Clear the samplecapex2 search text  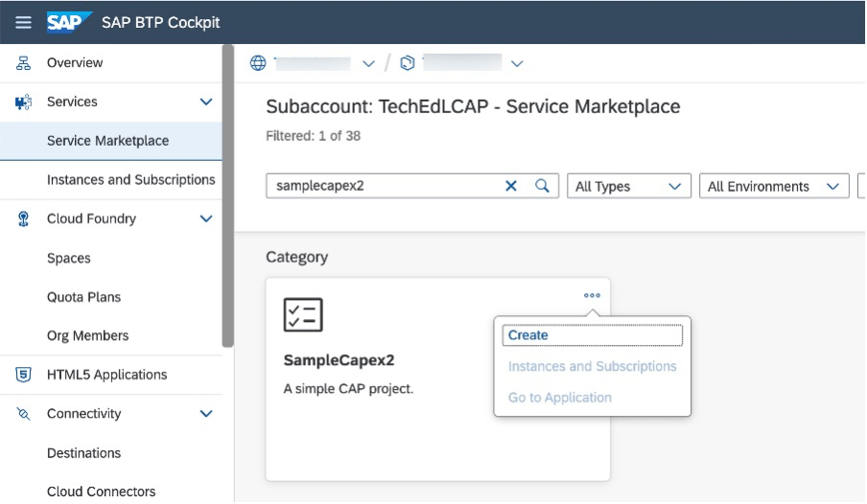coord(511,186)
